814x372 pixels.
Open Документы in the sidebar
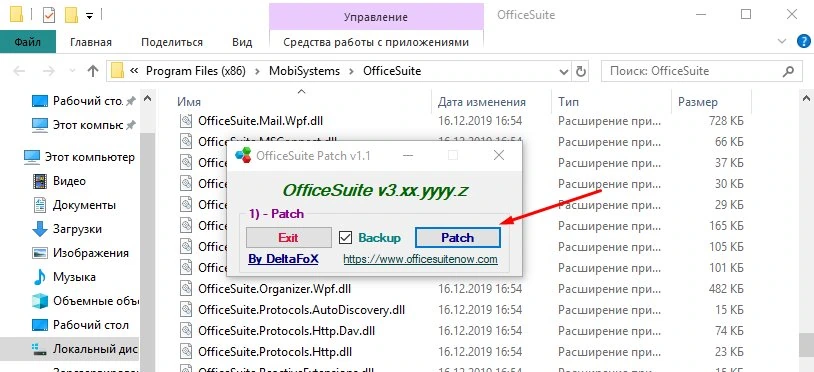pyautogui.click(x=74, y=205)
